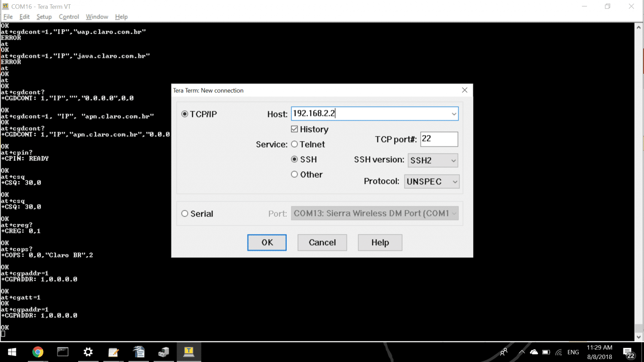The image size is (644, 362).
Task: Open the Settings gear in the taskbar
Action: 88,352
